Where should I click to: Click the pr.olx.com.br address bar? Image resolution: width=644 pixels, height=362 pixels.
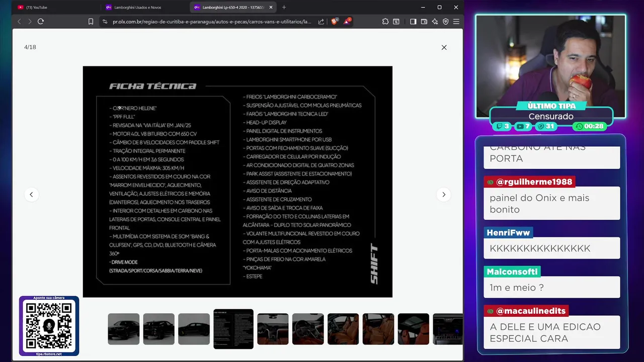[x=212, y=22]
